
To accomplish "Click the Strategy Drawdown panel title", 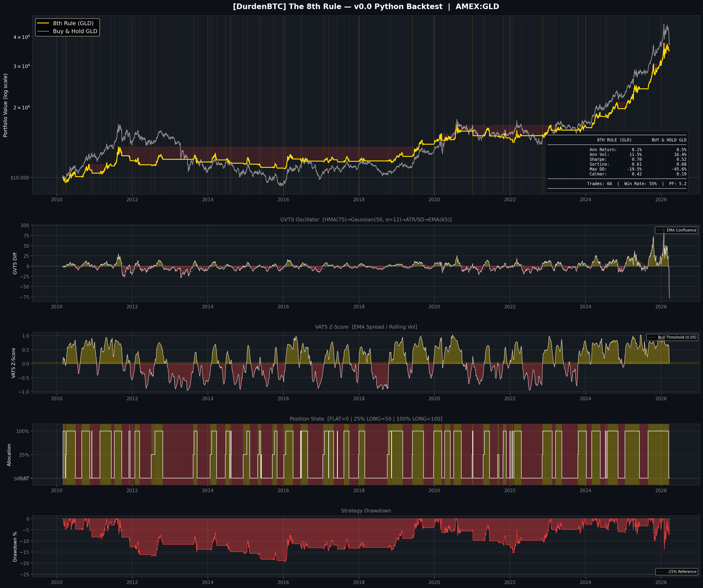I will (x=366, y=511).
